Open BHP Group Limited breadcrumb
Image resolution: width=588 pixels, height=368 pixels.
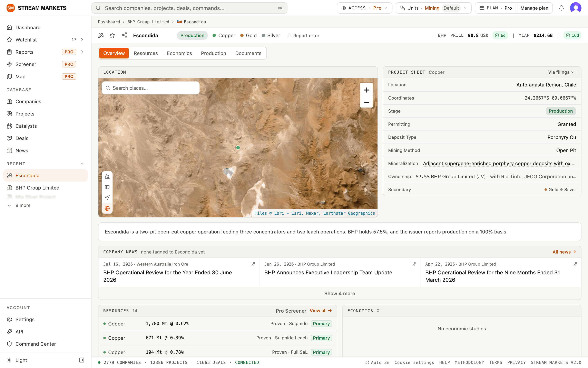click(148, 22)
